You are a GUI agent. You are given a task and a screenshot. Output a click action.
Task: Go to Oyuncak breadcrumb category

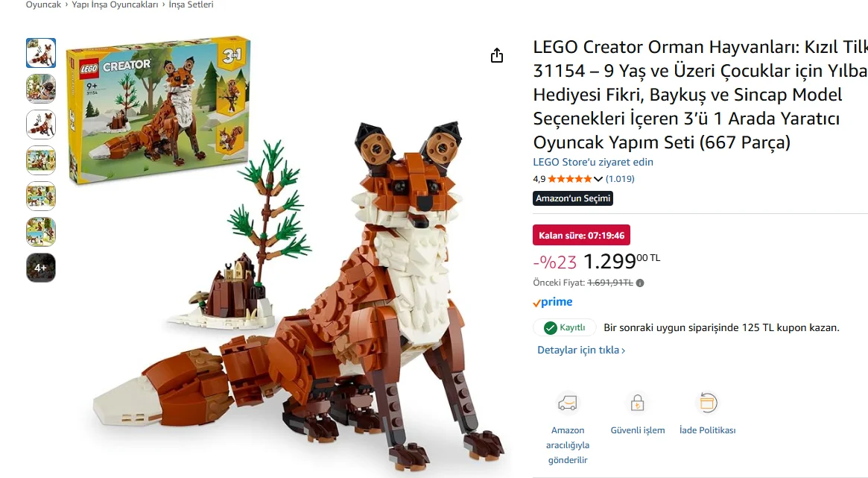(43, 4)
